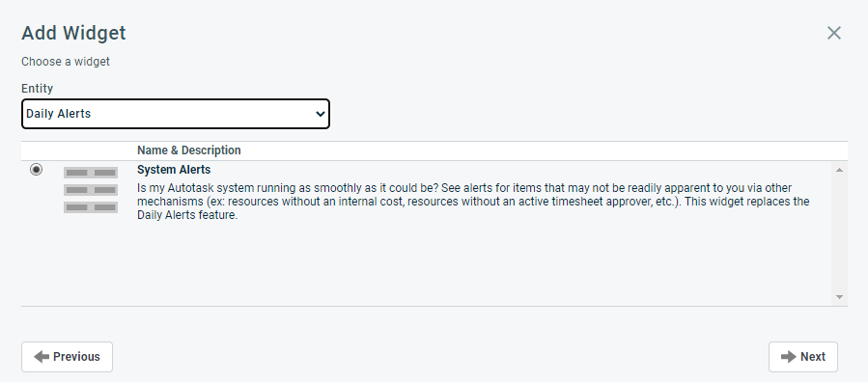Click the widget list scroll-up arrow
Viewport: 868px width, 382px height.
tap(839, 170)
